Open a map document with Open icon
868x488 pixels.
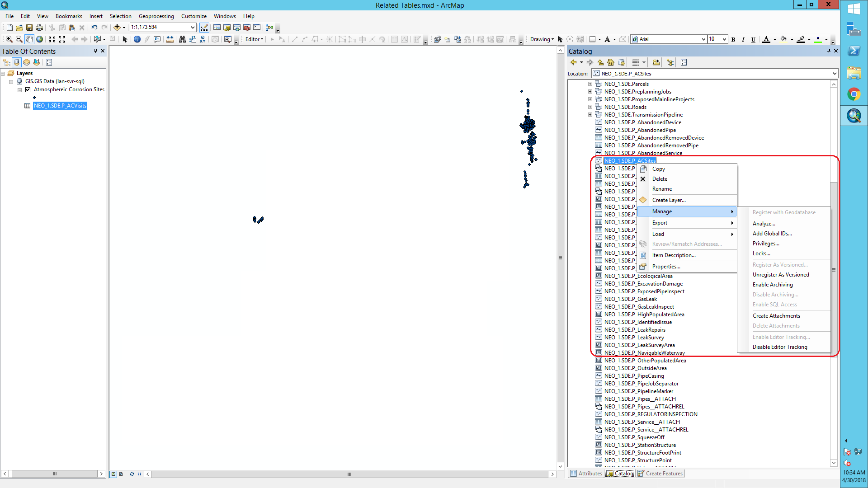tap(19, 28)
